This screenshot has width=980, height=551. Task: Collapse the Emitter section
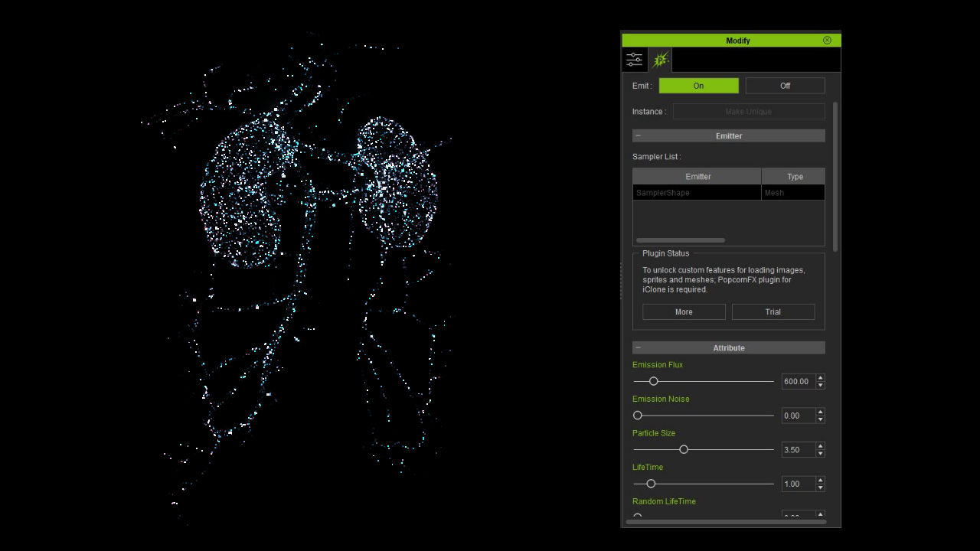pyautogui.click(x=638, y=136)
